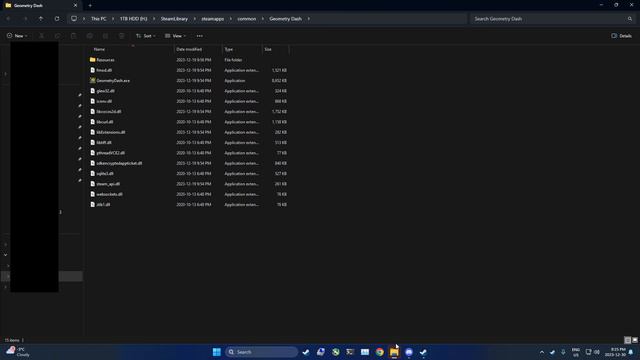Click the taskbar Search box
The image size is (640, 360).
tap(262, 352)
